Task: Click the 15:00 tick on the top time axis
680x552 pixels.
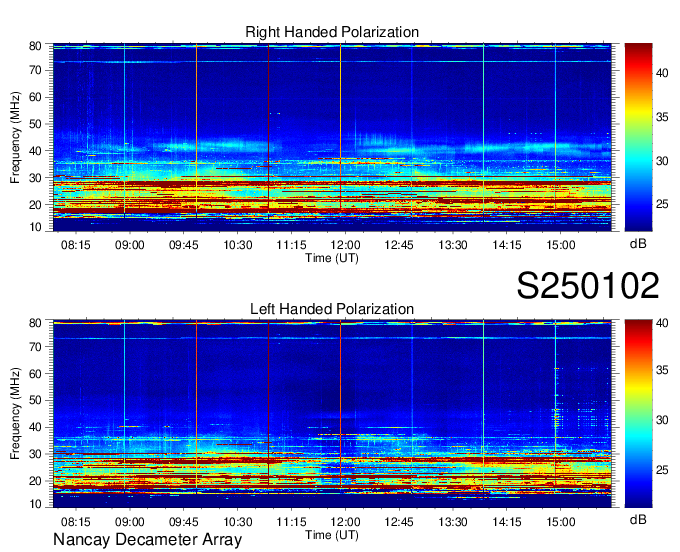Action: tap(560, 245)
